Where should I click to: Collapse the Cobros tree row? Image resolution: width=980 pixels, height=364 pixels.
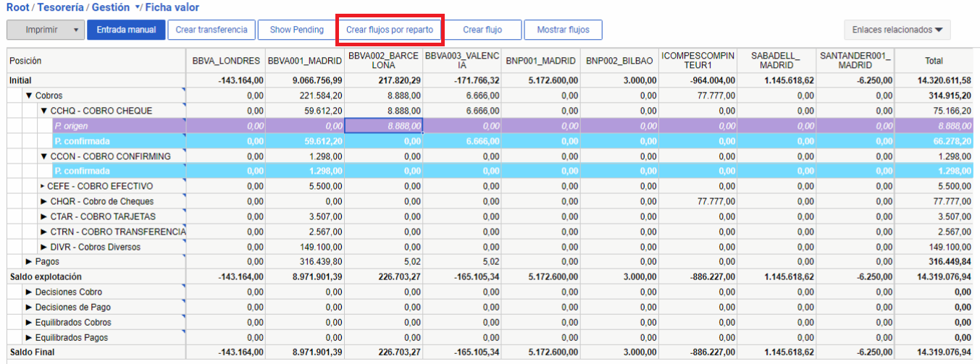[x=29, y=96]
